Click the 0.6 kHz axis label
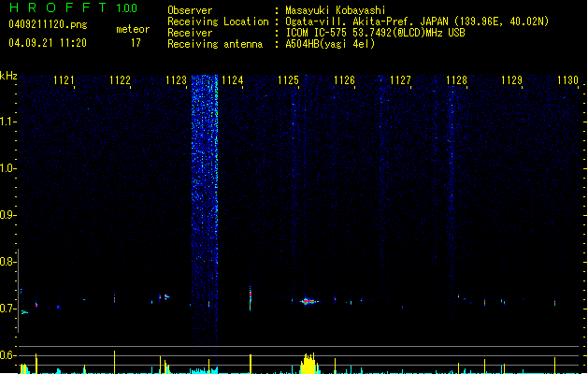 tap(7, 355)
